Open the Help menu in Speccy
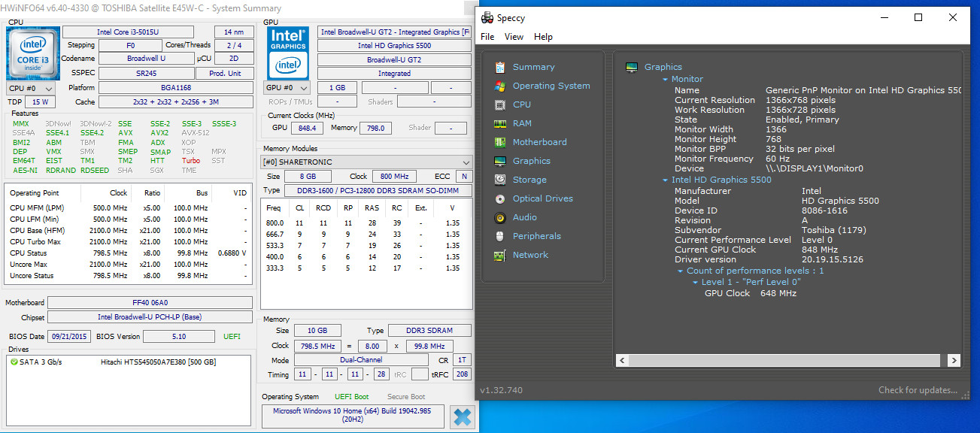This screenshot has height=433, width=980. click(543, 37)
